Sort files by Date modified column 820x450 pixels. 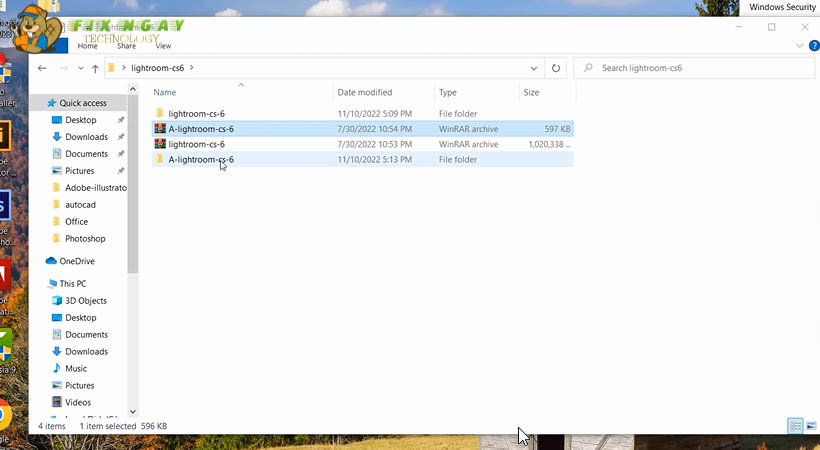pos(365,92)
